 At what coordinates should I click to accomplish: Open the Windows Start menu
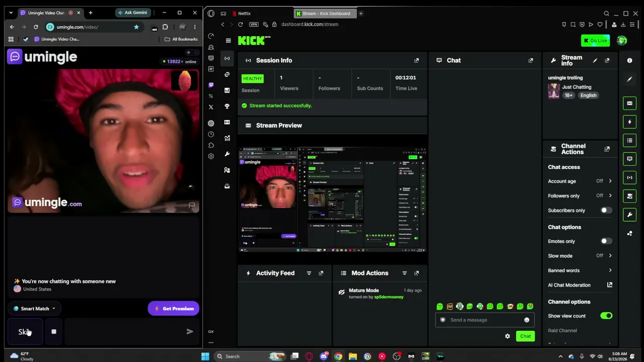coord(205,356)
